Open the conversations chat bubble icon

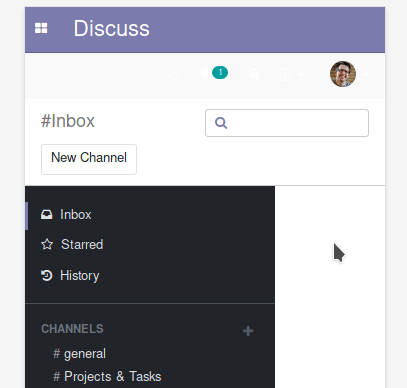click(214, 73)
